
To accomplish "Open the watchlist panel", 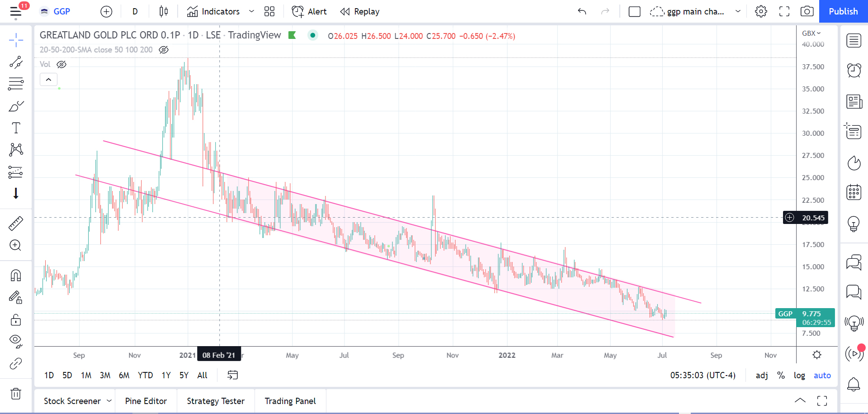I will click(854, 41).
